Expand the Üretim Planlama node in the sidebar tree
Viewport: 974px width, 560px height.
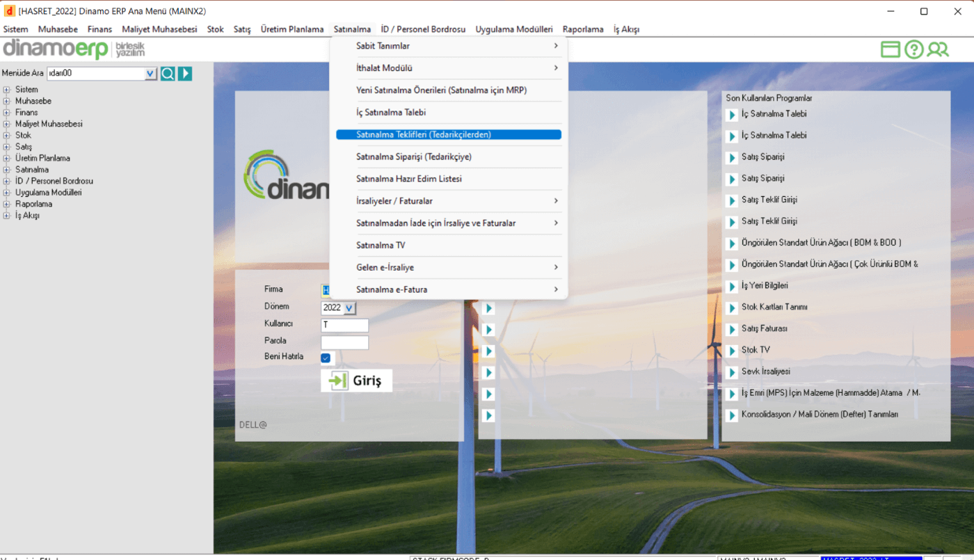(x=7, y=159)
